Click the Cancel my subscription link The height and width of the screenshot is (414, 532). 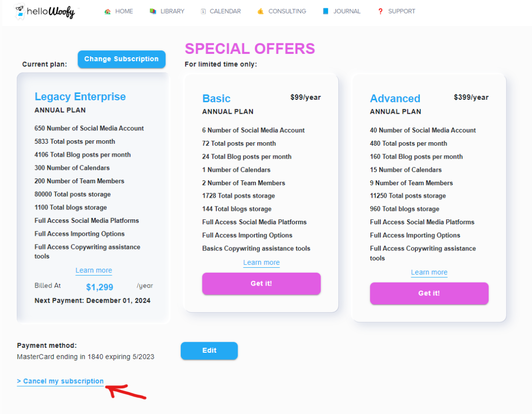[x=60, y=381]
